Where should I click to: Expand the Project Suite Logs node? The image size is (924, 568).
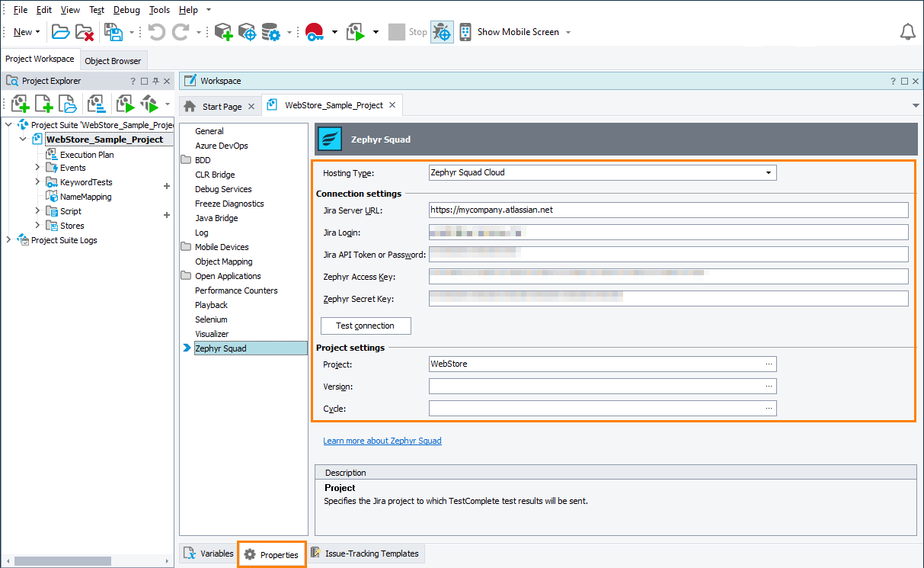click(x=8, y=240)
